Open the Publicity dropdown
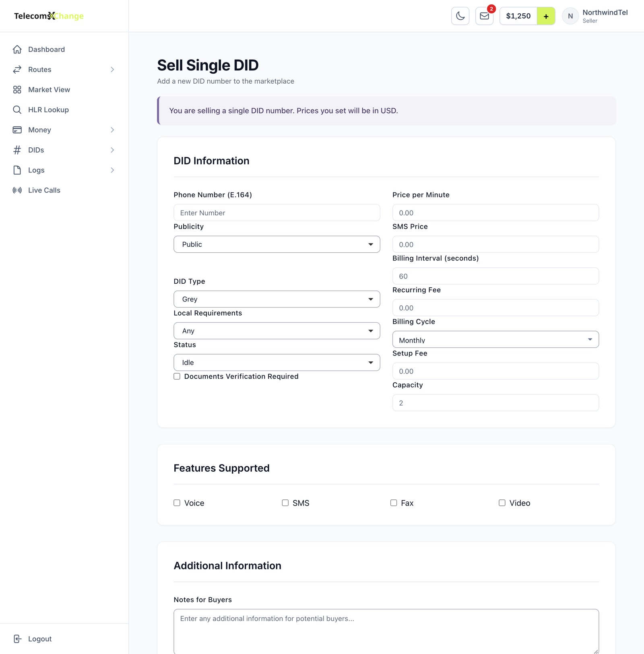Viewport: 644px width, 654px height. coord(277,244)
